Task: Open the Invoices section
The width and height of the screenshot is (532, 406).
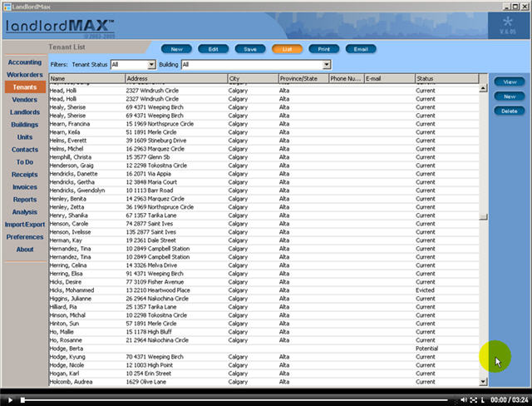Action: click(x=25, y=187)
